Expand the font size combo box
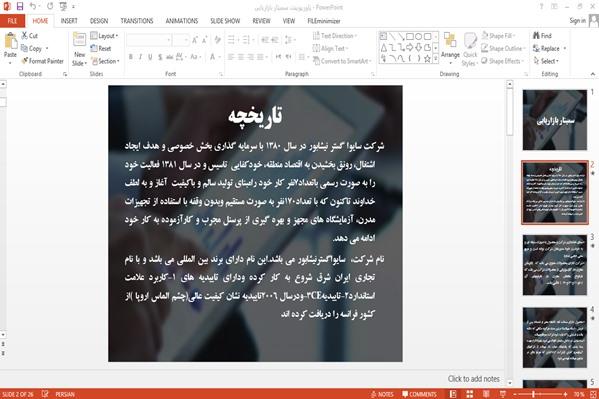The height and width of the screenshot is (399, 599). pyautogui.click(x=186, y=40)
